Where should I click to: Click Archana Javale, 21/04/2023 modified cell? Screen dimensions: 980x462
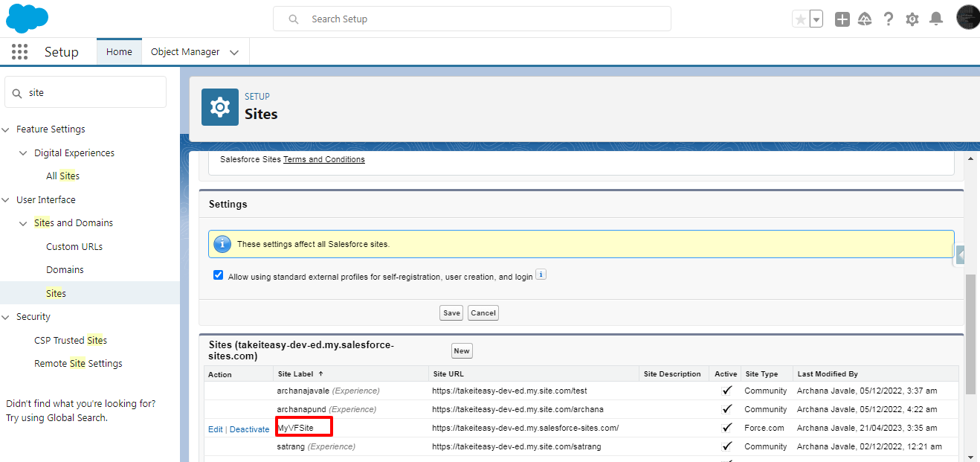click(867, 428)
